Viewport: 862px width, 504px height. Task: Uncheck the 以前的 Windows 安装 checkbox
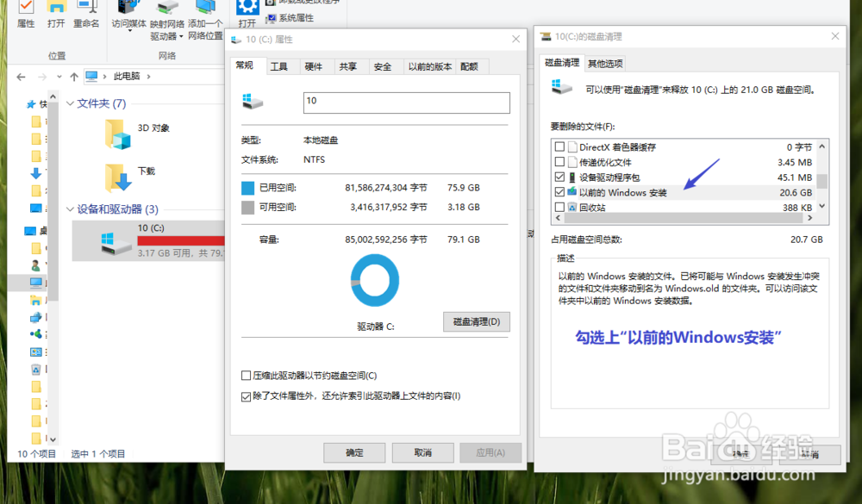(559, 192)
